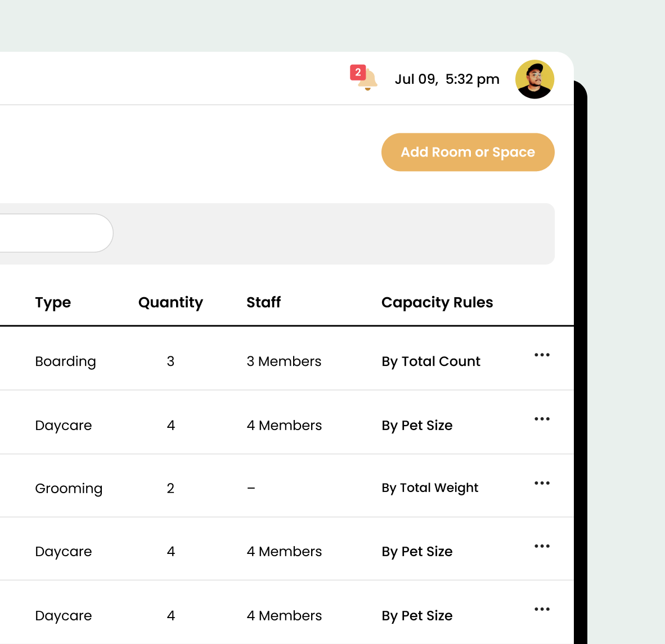Click the By Total Weight capacity rule
Screen dimensions: 665x644
point(430,488)
